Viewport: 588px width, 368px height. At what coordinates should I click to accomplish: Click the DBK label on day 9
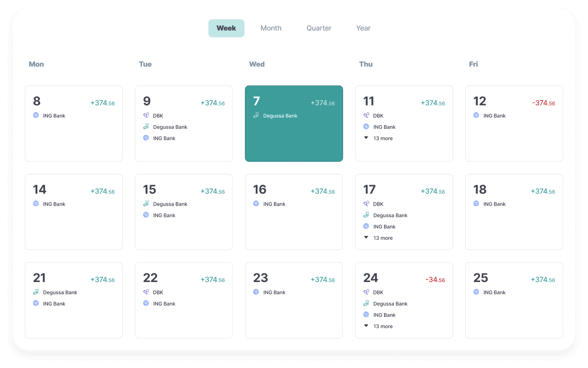pos(158,116)
